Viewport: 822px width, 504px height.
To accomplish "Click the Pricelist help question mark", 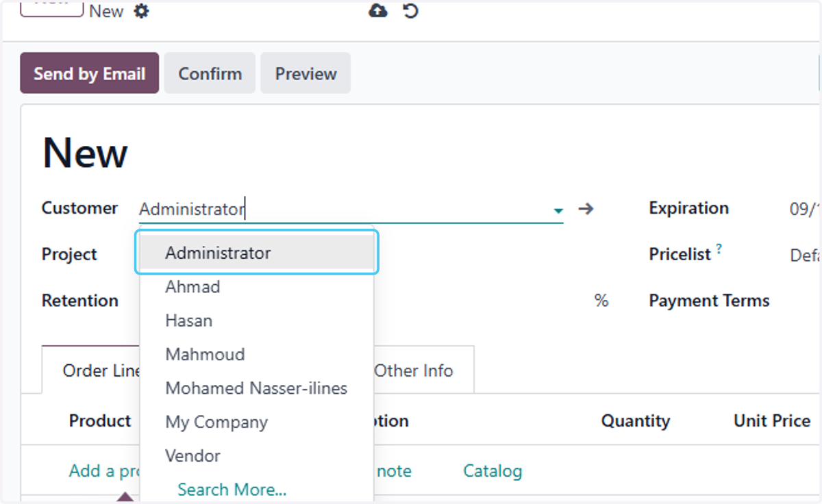I will tap(719, 249).
